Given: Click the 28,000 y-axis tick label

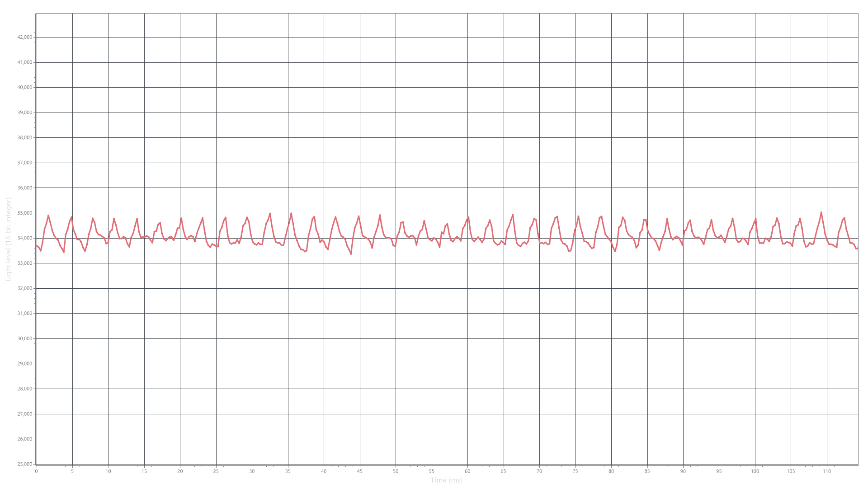Looking at the screenshot, I should click(24, 389).
